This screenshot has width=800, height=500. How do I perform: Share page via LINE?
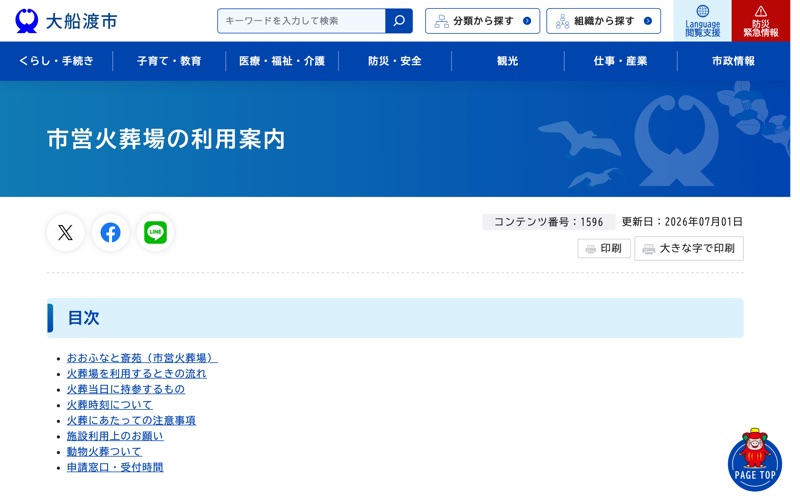coord(155,233)
